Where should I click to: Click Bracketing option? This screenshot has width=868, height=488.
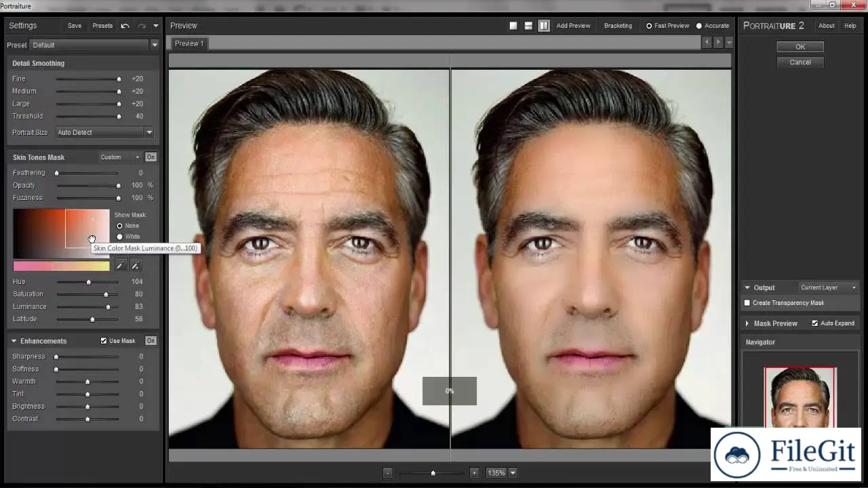point(618,26)
